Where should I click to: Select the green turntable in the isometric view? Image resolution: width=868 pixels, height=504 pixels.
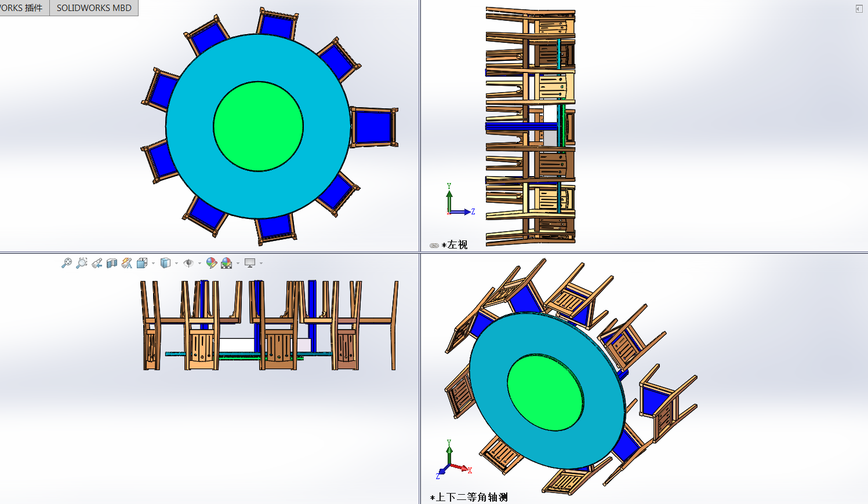tap(545, 392)
